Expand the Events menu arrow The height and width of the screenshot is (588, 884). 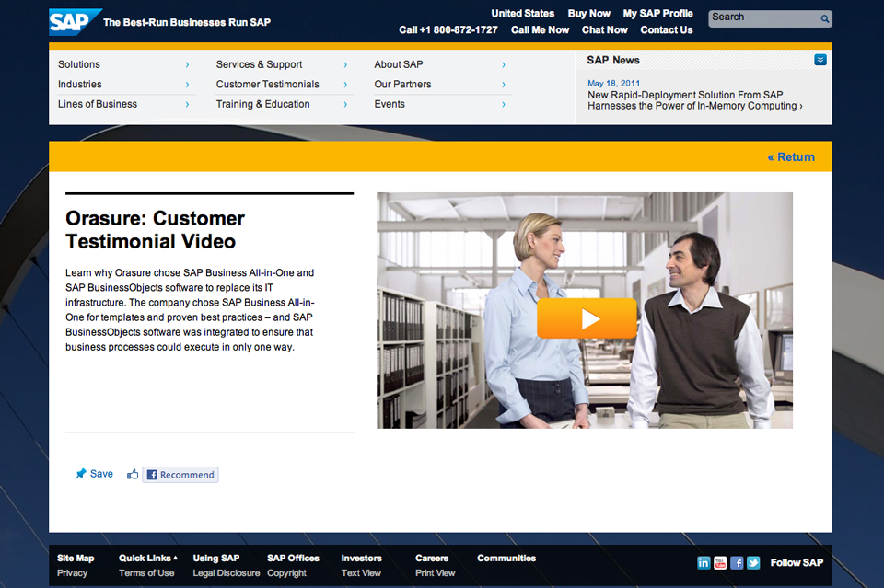click(504, 105)
